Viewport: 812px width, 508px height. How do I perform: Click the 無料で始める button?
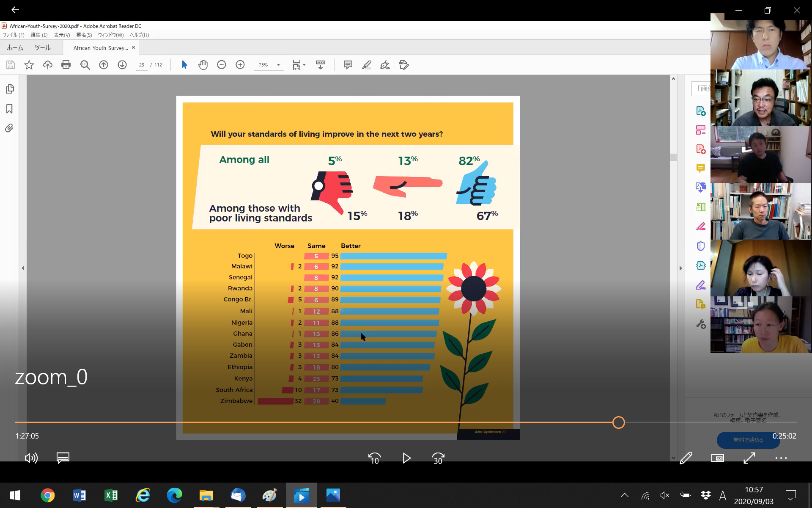pyautogui.click(x=748, y=440)
